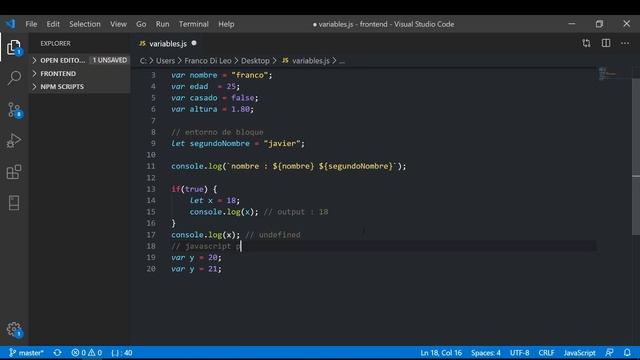The width and height of the screenshot is (640, 360).
Task: Open the Desktop breadcrumb segment
Action: pyautogui.click(x=255, y=61)
